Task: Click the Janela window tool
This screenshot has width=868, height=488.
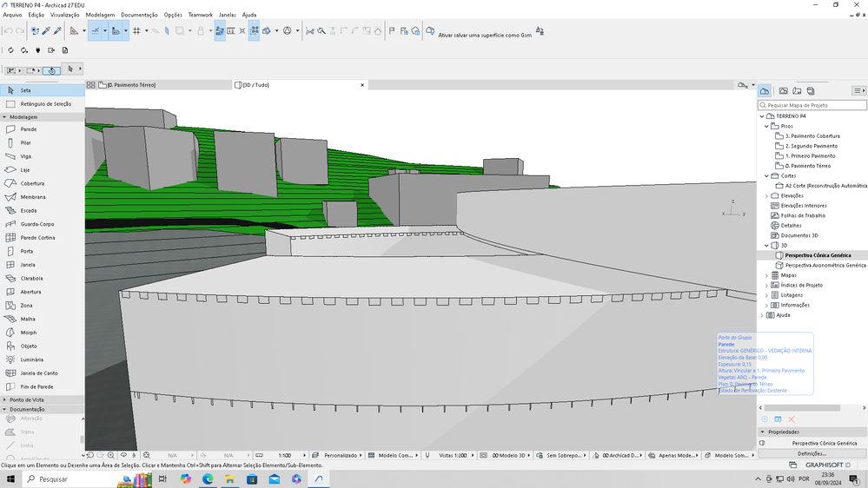Action: 28,265
